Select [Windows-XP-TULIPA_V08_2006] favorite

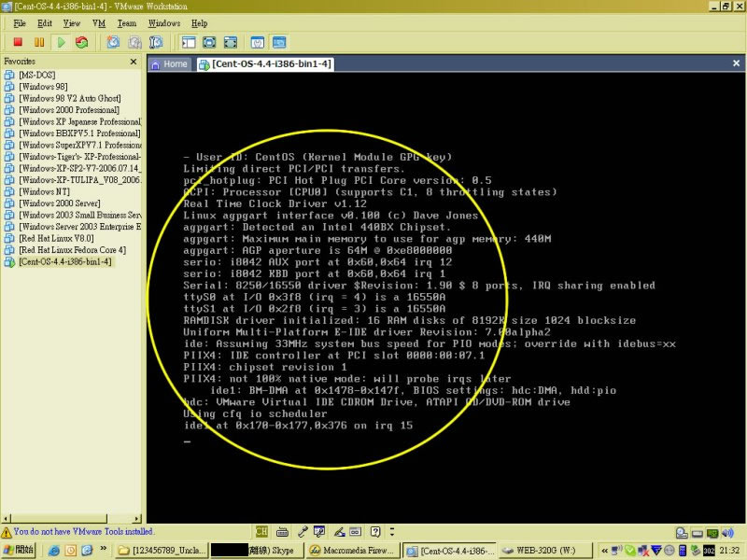point(73,180)
